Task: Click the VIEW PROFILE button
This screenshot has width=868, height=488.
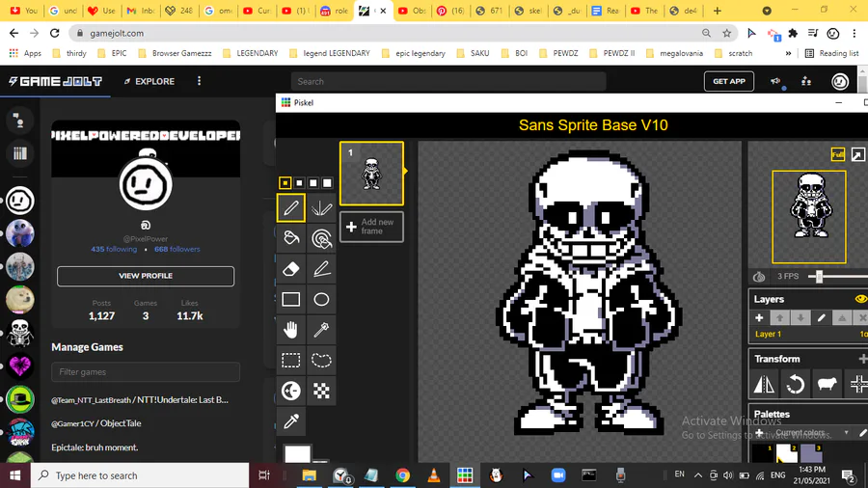Action: (x=146, y=276)
